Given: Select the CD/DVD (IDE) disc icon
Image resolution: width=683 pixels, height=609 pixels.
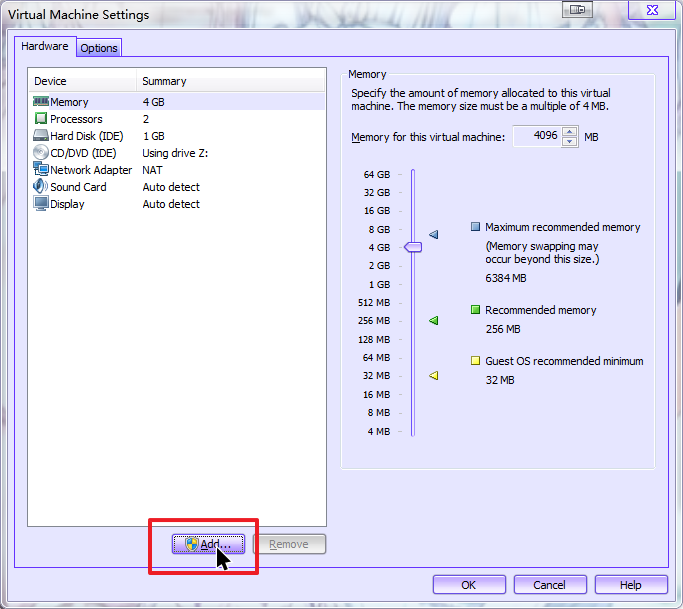Looking at the screenshot, I should point(41,153).
